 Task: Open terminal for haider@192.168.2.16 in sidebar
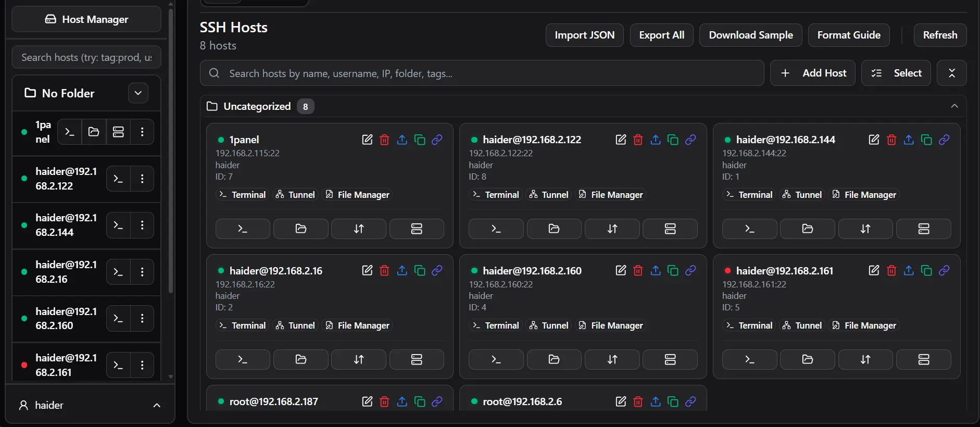(x=118, y=272)
